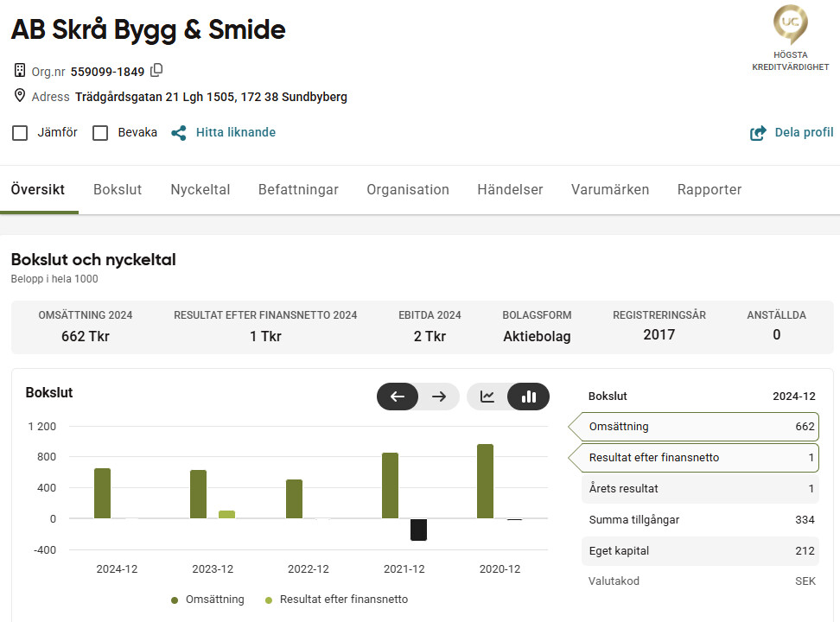Viewport: 840px width, 622px height.
Task: Enable the Bevaka checkbox
Action: [x=100, y=133]
